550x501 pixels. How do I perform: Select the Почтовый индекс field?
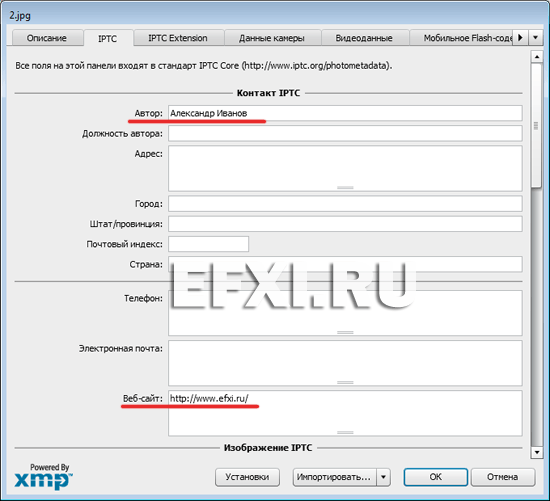coord(208,244)
